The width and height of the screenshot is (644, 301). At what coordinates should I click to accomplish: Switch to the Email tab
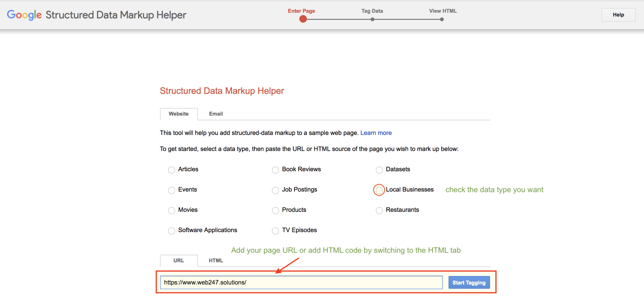(x=216, y=114)
